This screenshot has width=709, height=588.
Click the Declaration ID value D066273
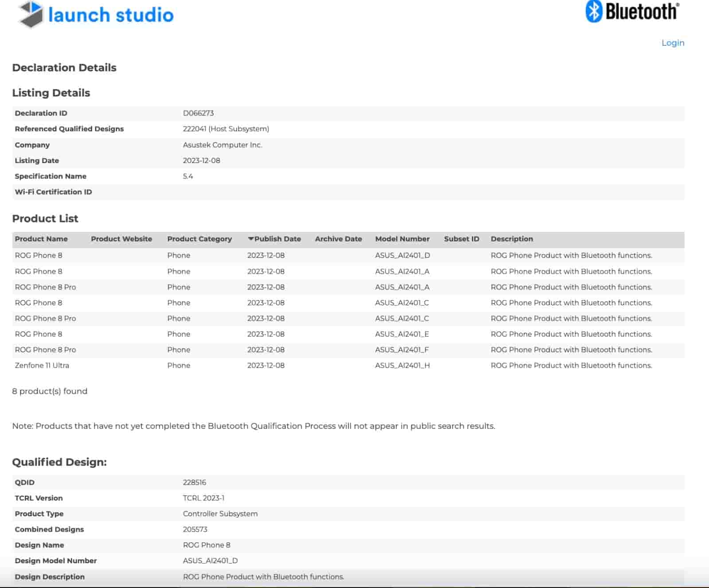(198, 113)
